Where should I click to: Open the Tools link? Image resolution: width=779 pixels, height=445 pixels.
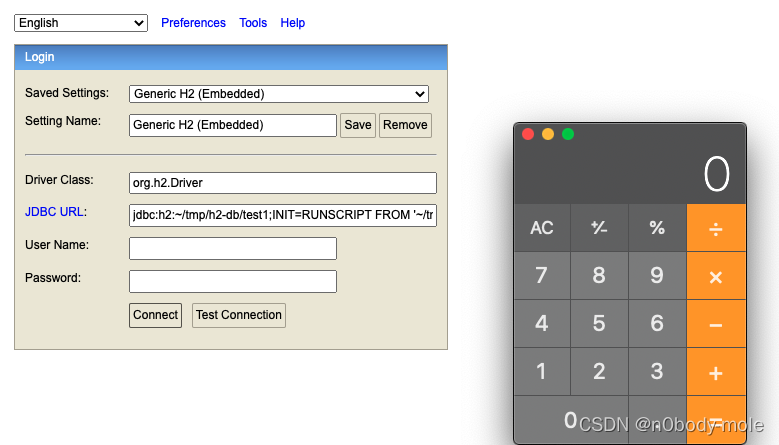(253, 23)
